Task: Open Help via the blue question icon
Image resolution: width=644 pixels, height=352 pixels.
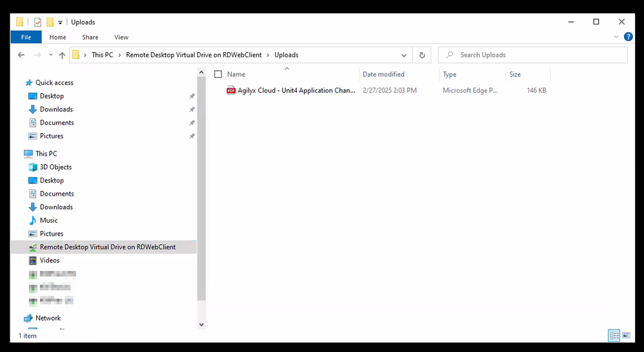Action: (628, 37)
